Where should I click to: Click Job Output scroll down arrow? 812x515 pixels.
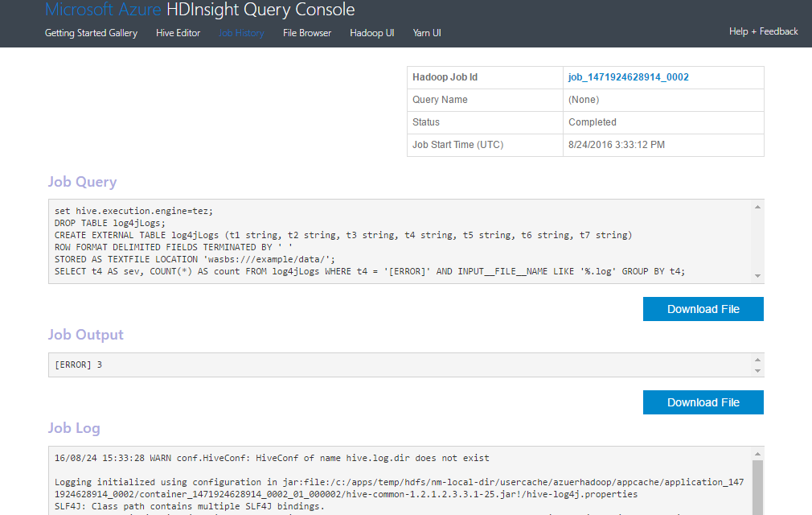(x=757, y=370)
